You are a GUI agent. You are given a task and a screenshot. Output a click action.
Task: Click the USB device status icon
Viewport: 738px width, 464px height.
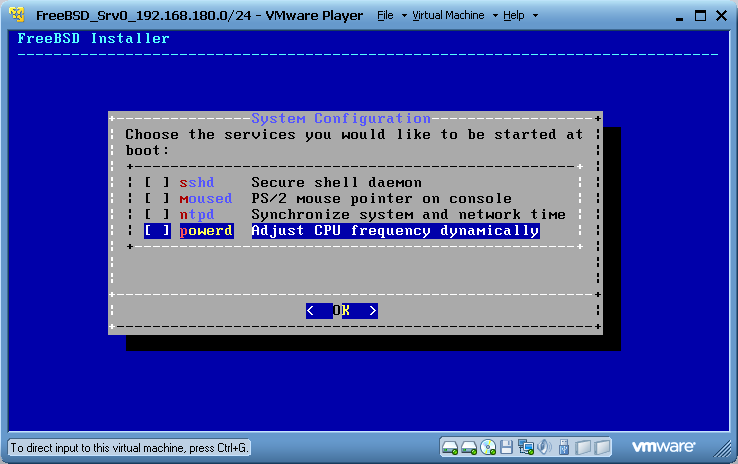563,447
